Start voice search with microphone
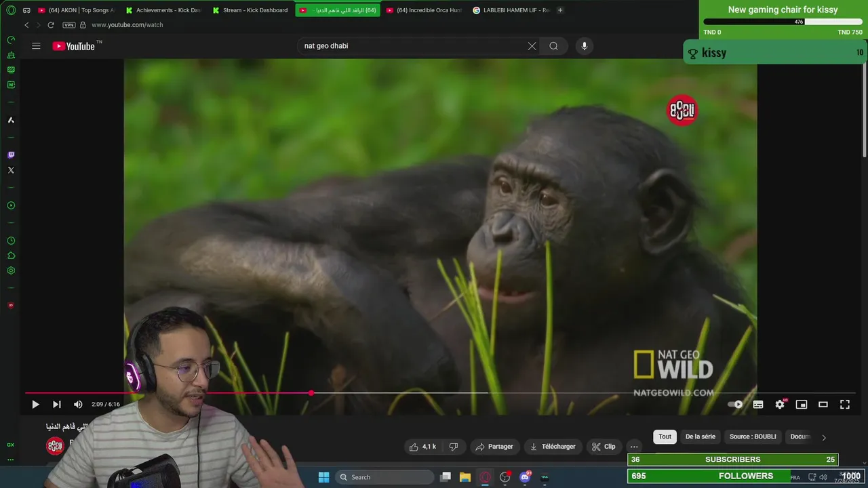The width and height of the screenshot is (868, 488). click(x=585, y=46)
